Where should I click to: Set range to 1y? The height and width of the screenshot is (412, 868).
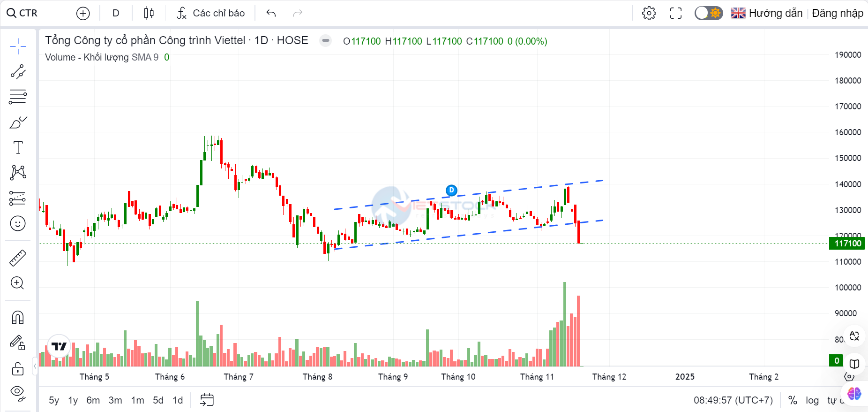[x=73, y=400]
